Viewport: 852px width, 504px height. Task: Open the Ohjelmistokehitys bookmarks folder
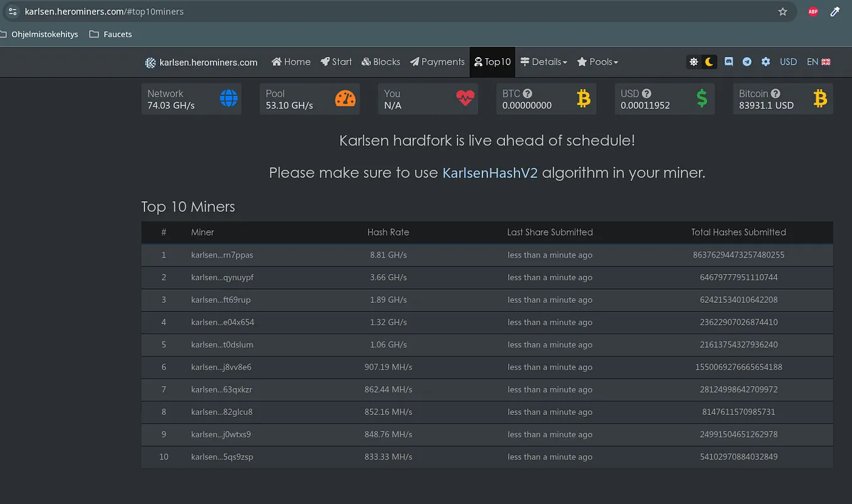point(39,34)
